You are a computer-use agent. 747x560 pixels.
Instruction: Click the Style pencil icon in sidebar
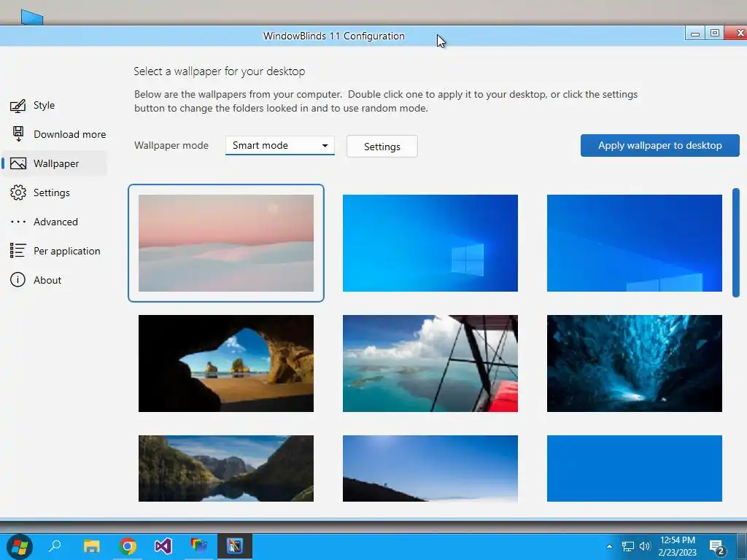point(18,105)
